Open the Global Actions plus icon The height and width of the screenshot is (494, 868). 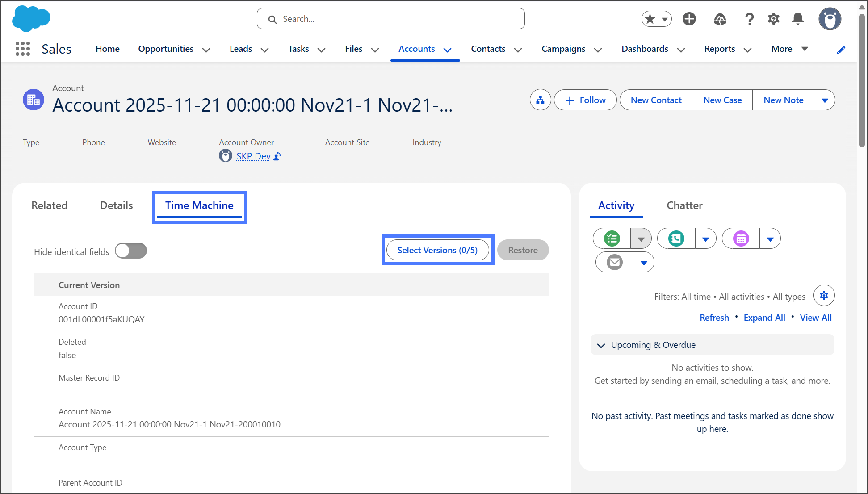coord(689,19)
